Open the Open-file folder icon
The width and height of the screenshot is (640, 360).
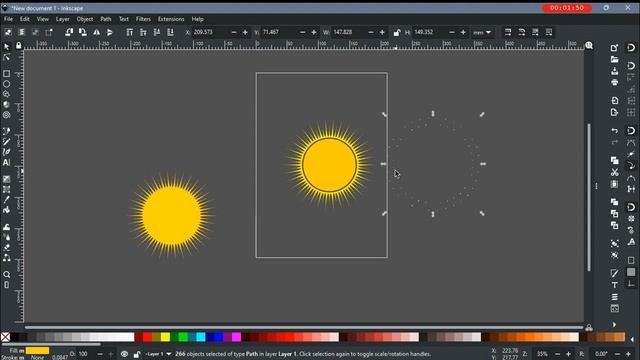(x=615, y=59)
